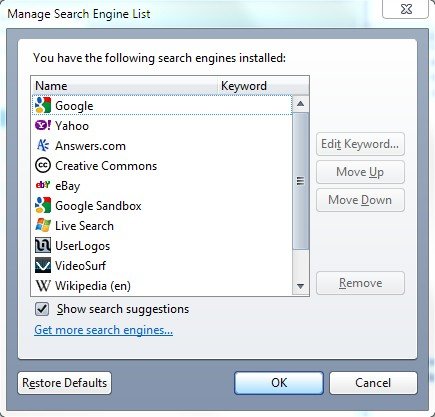The height and width of the screenshot is (417, 435).
Task: Click the Google search engine icon
Action: (x=43, y=105)
